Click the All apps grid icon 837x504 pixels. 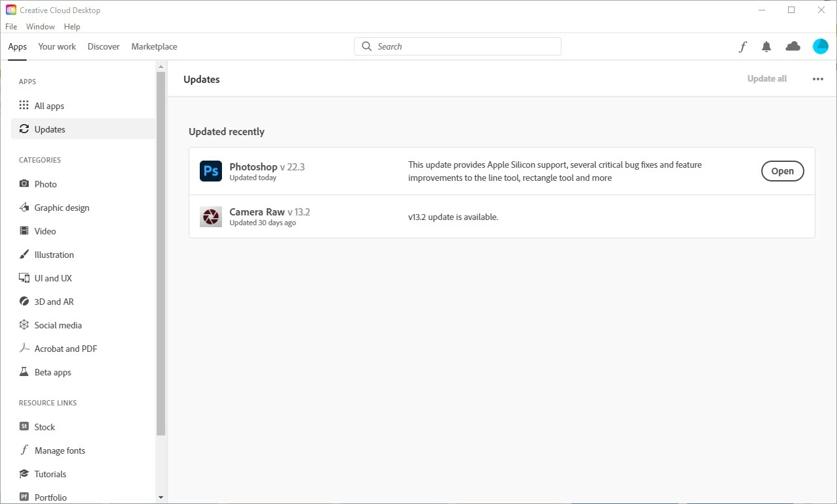pos(24,105)
